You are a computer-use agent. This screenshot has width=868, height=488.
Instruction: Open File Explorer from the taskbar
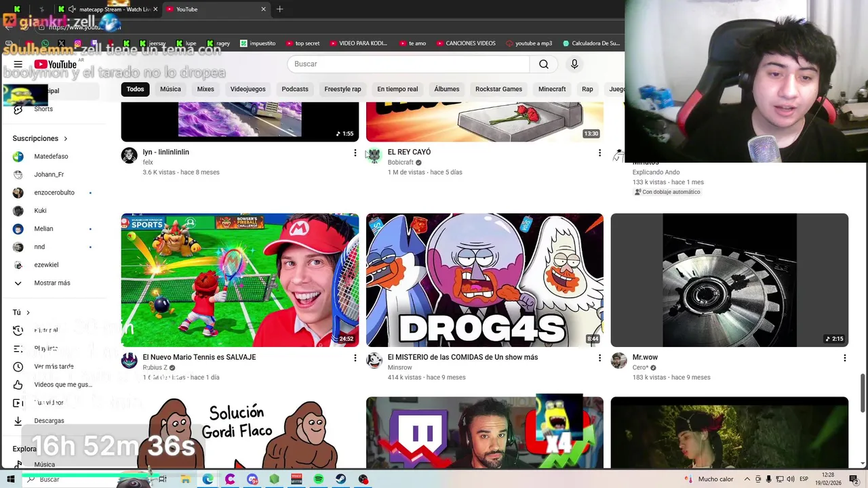pyautogui.click(x=185, y=479)
